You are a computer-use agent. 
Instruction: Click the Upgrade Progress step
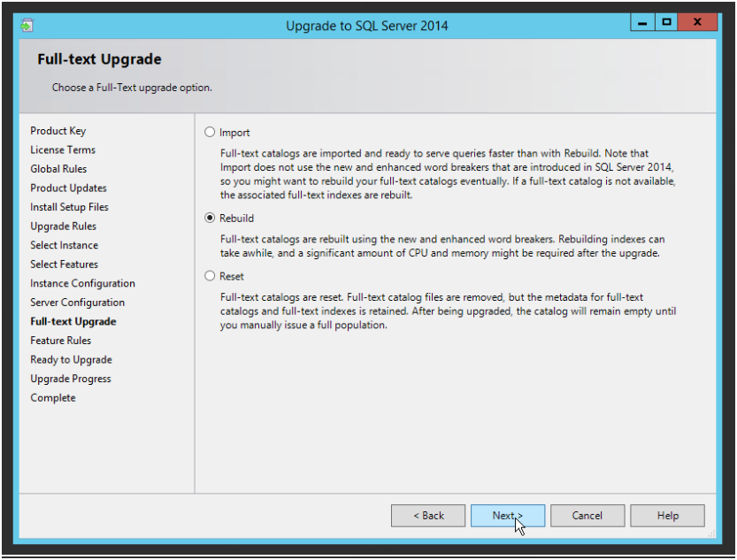[71, 380]
